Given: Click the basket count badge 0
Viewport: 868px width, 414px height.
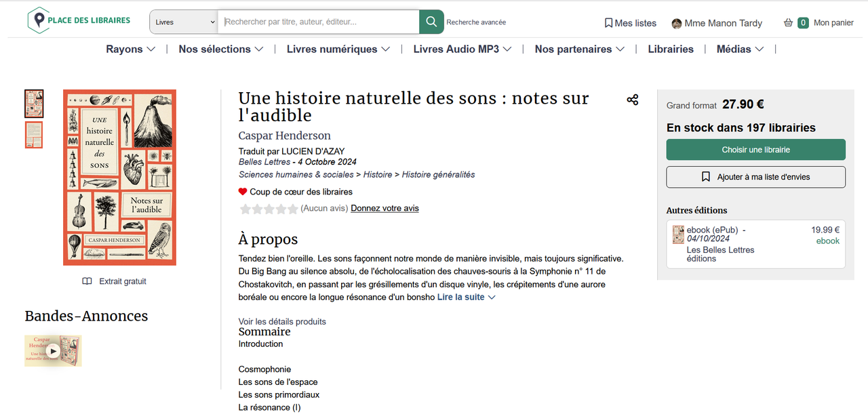Looking at the screenshot, I should tap(803, 22).
